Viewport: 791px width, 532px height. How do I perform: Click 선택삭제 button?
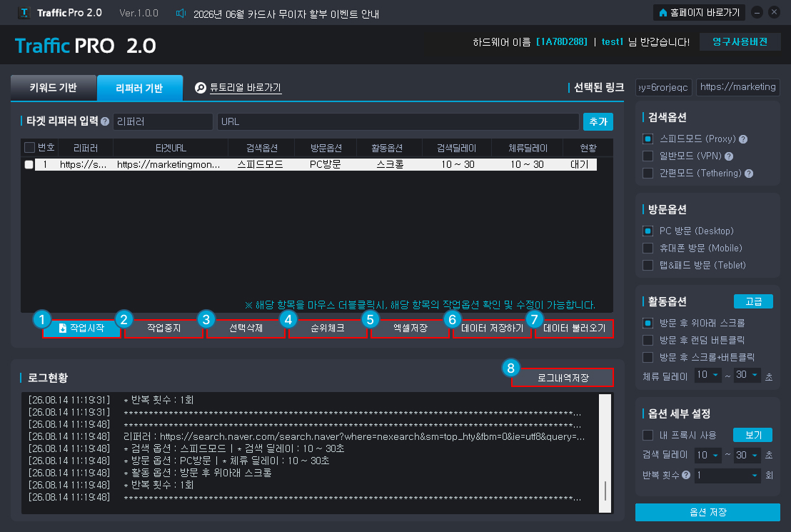click(x=246, y=328)
